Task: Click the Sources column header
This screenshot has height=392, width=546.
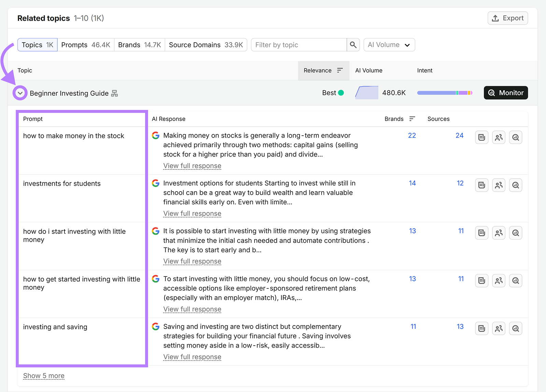Action: tap(439, 119)
